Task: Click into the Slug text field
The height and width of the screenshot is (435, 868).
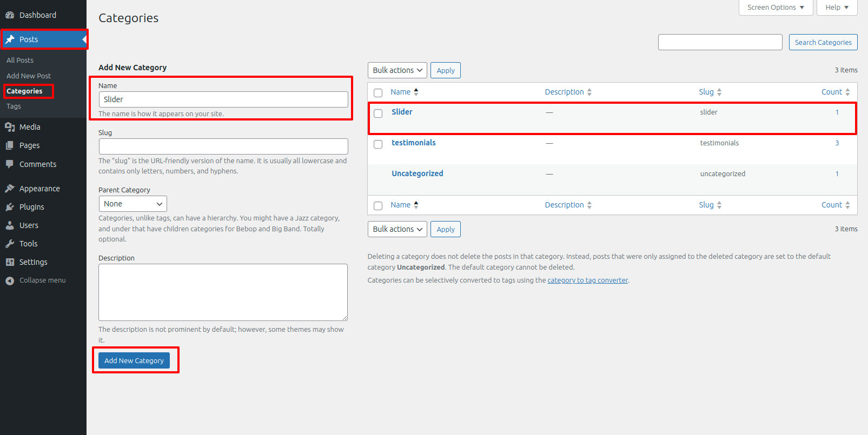Action: 223,146
